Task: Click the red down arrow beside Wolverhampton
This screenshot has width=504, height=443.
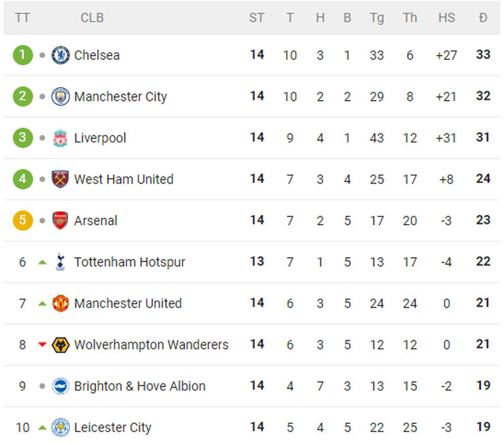Action: pos(42,344)
